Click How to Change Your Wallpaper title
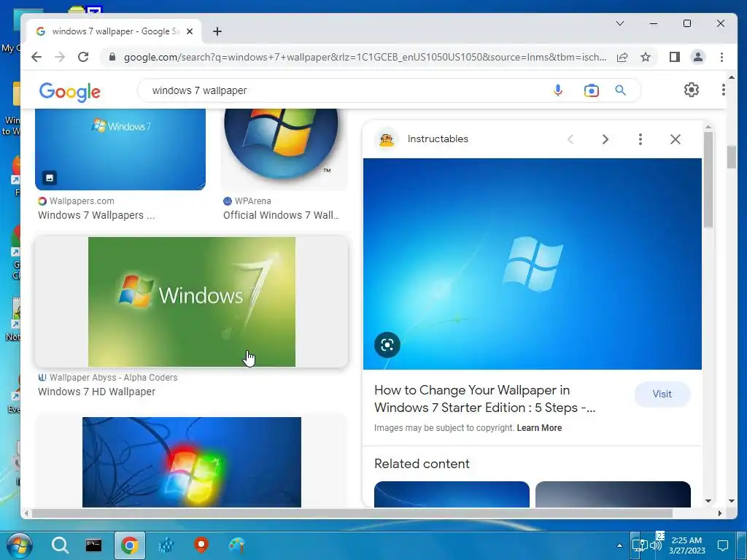 pos(484,399)
